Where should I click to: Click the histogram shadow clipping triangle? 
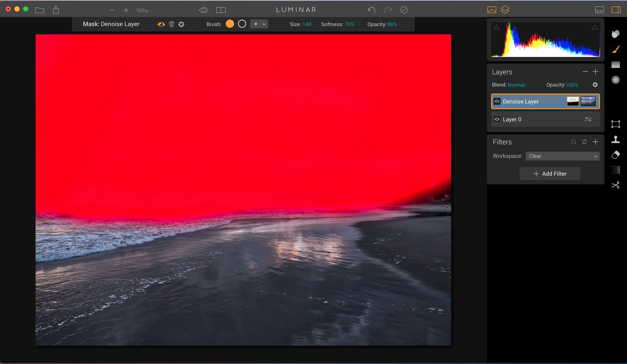point(496,27)
